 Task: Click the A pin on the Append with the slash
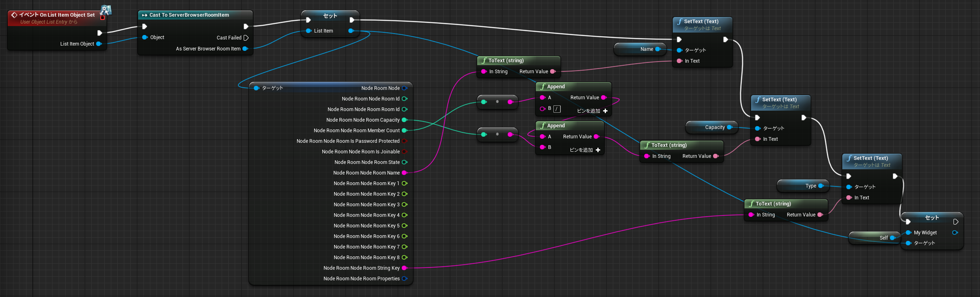tap(542, 98)
